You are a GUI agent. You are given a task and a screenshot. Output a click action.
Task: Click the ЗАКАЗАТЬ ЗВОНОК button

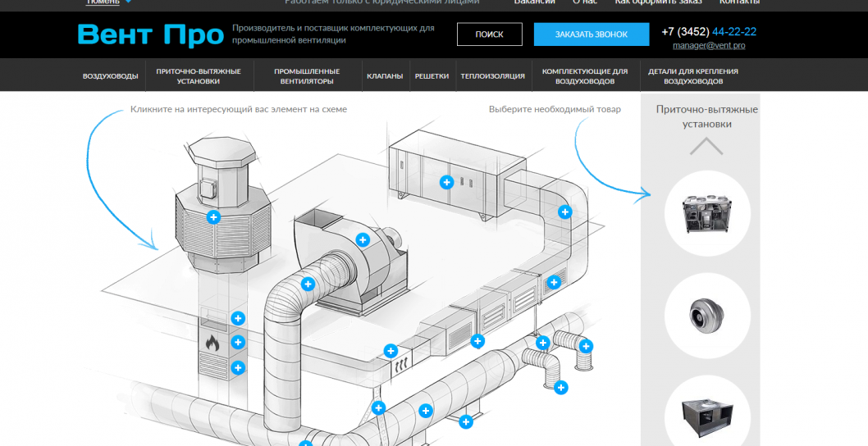click(x=592, y=34)
